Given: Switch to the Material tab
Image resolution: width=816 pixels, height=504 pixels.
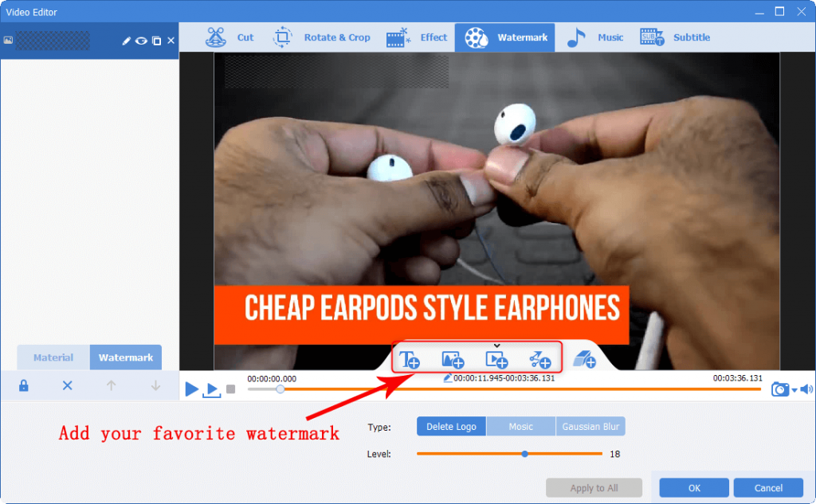Looking at the screenshot, I should [53, 357].
